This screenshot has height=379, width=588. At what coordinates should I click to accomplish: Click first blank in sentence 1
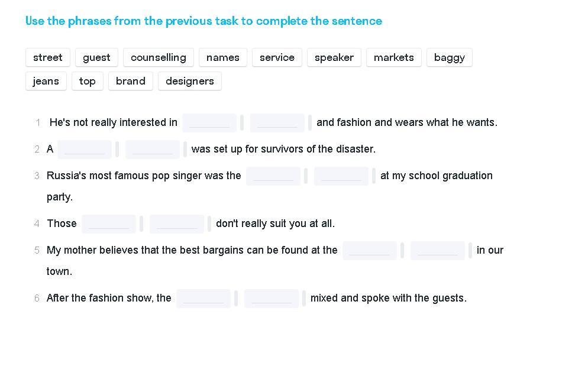tap(209, 123)
